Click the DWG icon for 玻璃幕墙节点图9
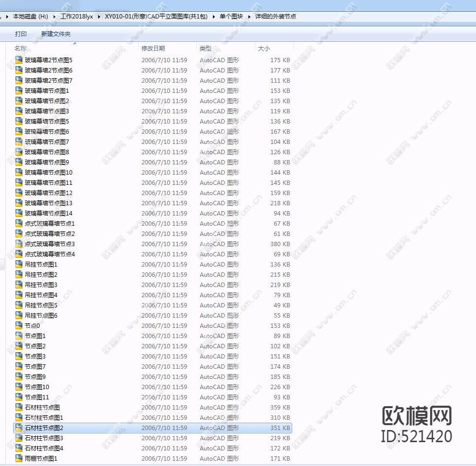 point(19,162)
